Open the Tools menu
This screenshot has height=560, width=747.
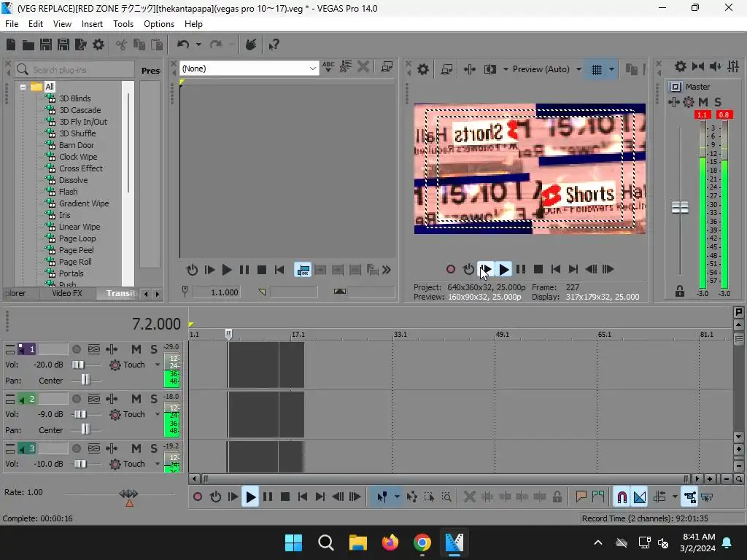click(x=123, y=24)
